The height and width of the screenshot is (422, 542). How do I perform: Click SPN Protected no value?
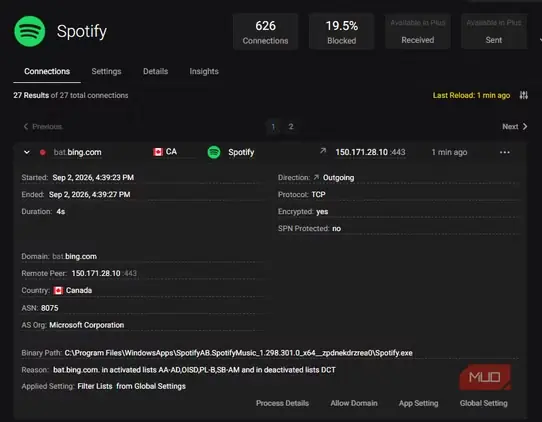coord(337,228)
